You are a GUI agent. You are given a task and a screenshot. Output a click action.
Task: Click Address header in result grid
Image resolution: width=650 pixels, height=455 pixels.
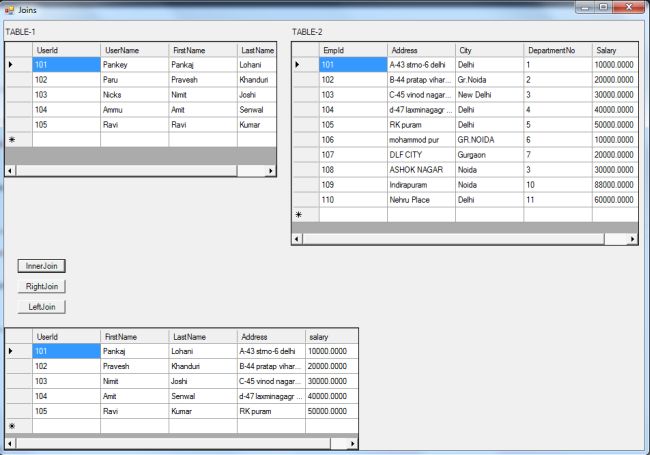point(271,336)
